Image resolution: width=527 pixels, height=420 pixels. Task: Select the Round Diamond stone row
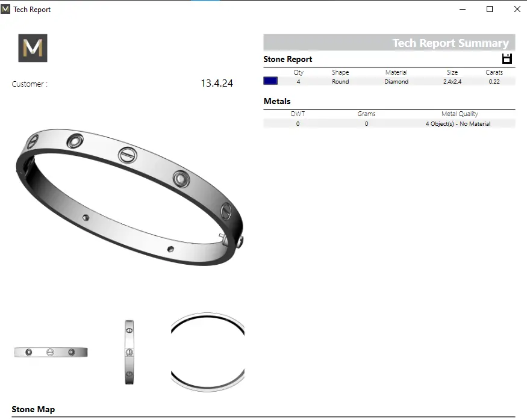(389, 81)
